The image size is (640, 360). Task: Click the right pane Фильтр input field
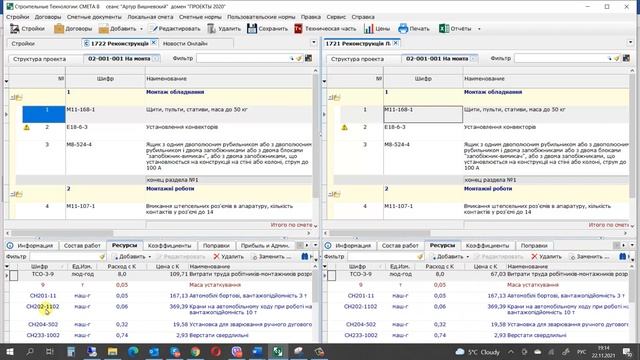[x=560, y=58]
